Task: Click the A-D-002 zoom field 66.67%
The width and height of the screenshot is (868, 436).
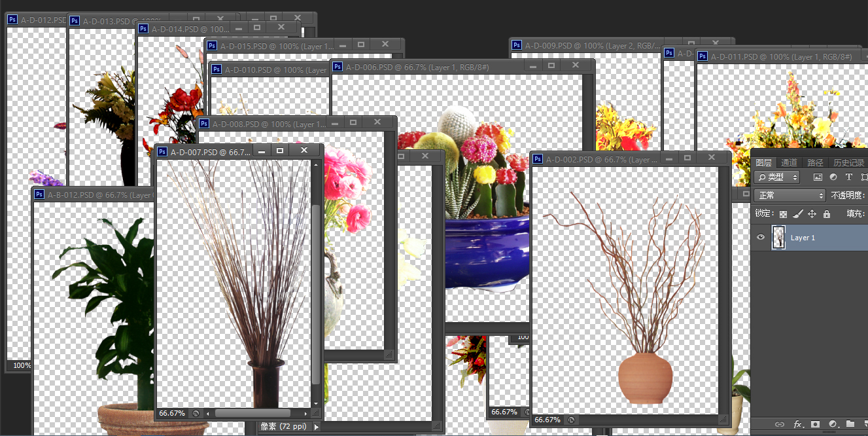Action: [x=547, y=420]
